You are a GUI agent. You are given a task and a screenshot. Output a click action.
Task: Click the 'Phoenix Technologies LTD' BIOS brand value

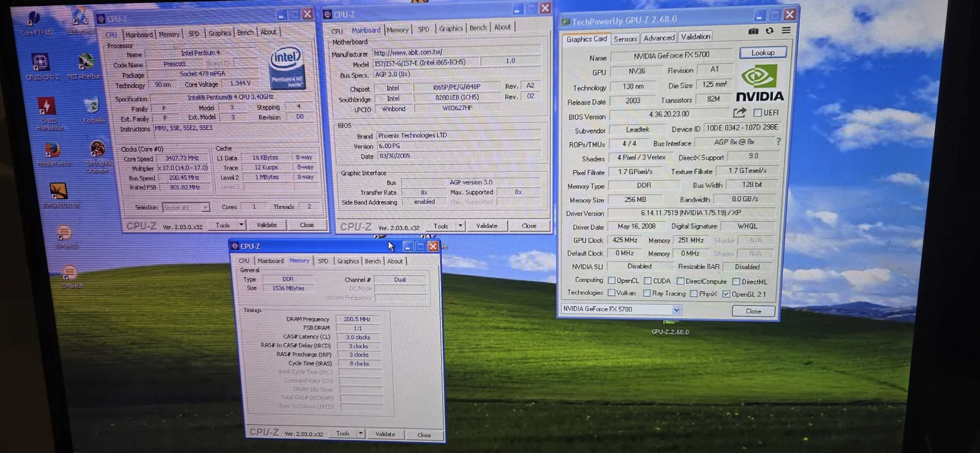point(412,135)
